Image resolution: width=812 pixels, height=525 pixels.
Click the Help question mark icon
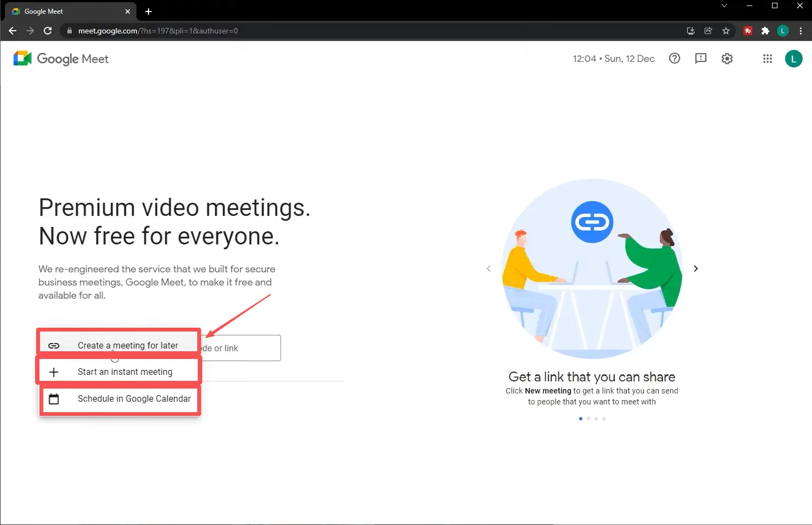(674, 59)
